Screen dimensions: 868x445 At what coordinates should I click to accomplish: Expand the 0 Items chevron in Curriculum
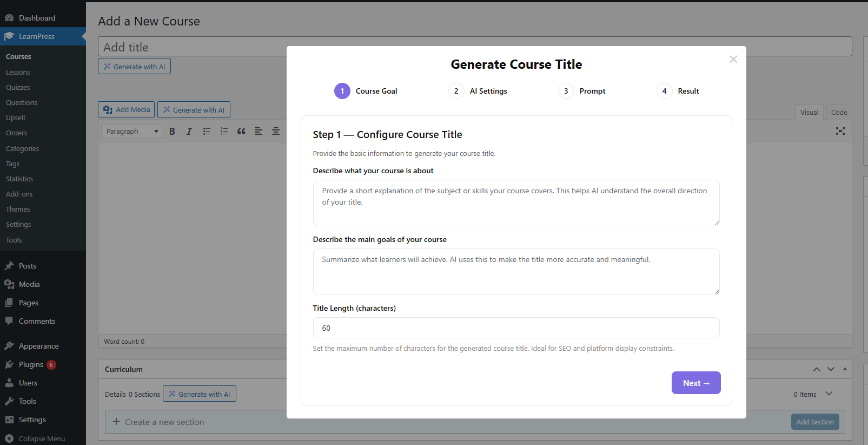click(x=829, y=394)
